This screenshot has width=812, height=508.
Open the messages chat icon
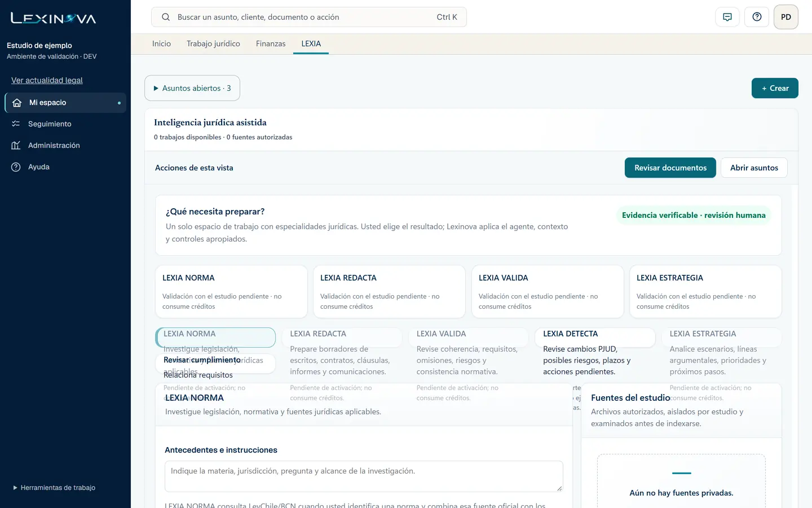tap(727, 17)
